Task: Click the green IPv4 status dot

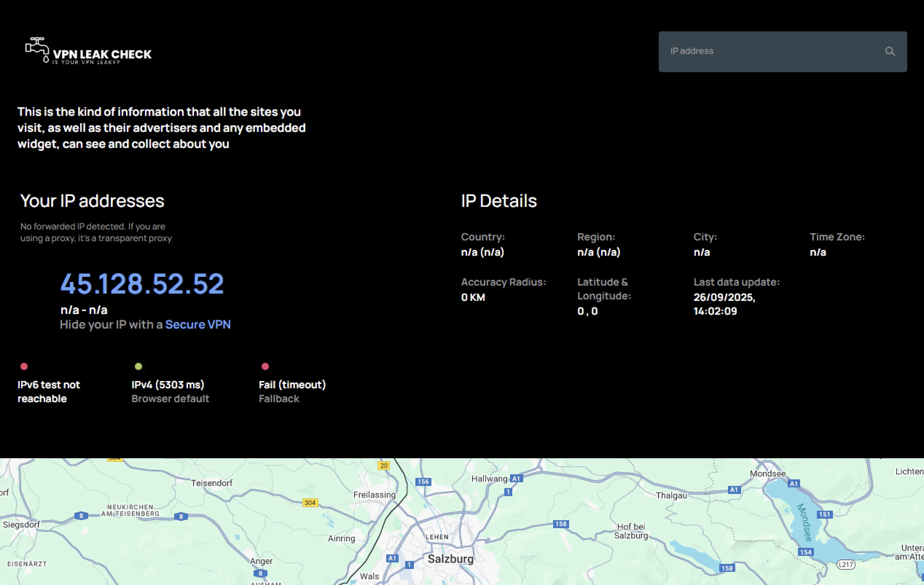Action: pos(138,366)
